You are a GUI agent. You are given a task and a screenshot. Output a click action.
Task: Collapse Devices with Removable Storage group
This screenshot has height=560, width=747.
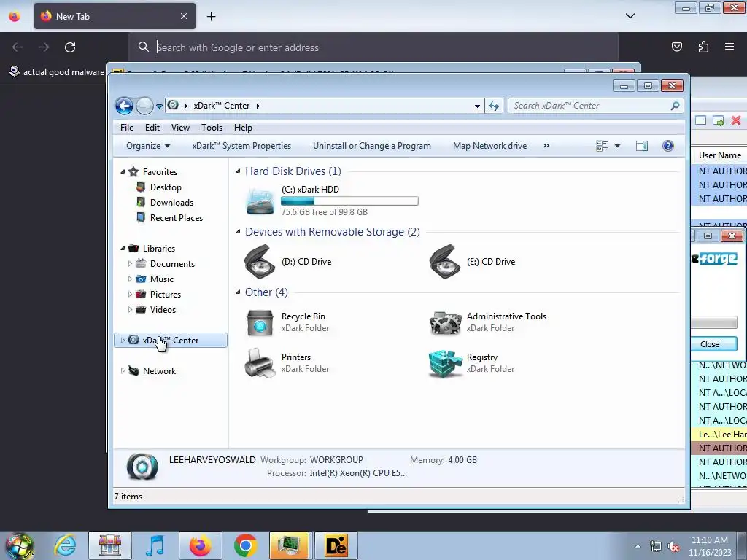tap(238, 231)
